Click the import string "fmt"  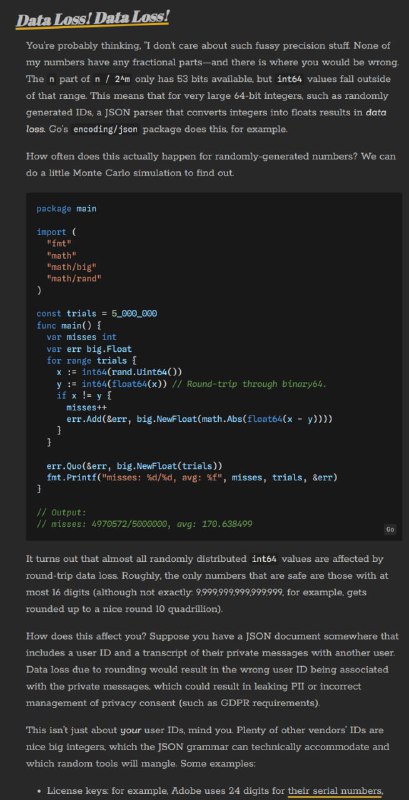pos(59,243)
